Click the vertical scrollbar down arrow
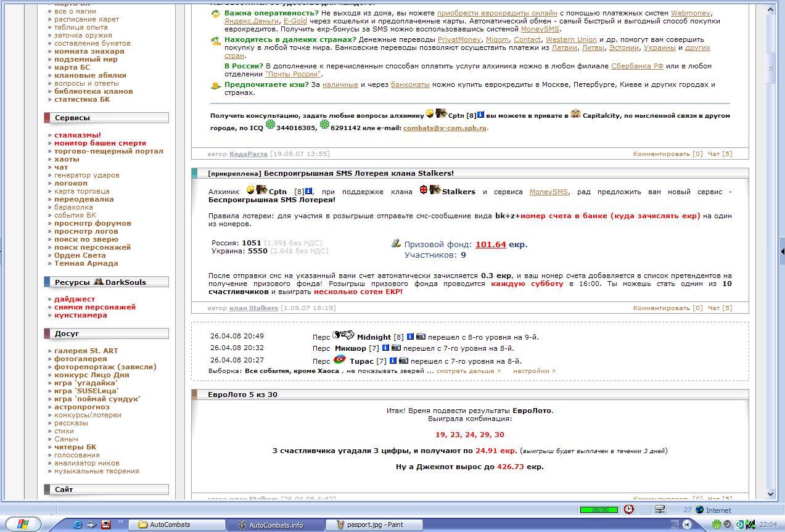Image resolution: width=785 pixels, height=532 pixels. pyautogui.click(x=770, y=494)
